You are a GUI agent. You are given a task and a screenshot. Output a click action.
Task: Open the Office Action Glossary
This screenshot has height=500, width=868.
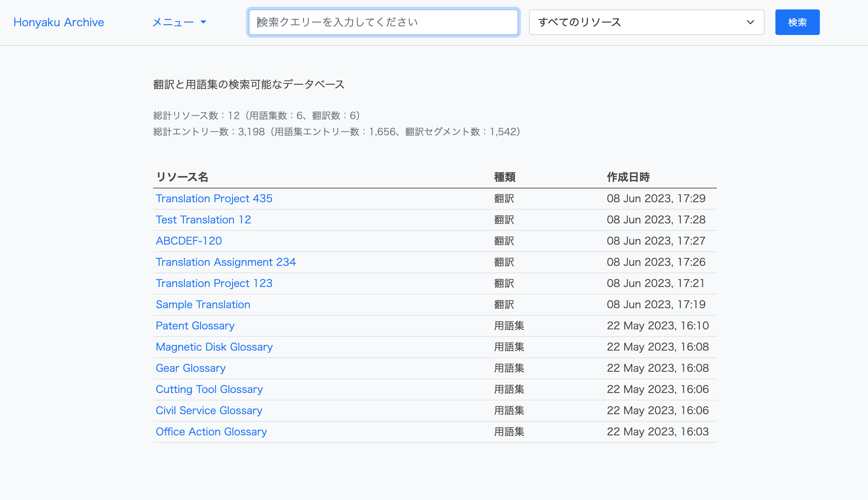211,432
